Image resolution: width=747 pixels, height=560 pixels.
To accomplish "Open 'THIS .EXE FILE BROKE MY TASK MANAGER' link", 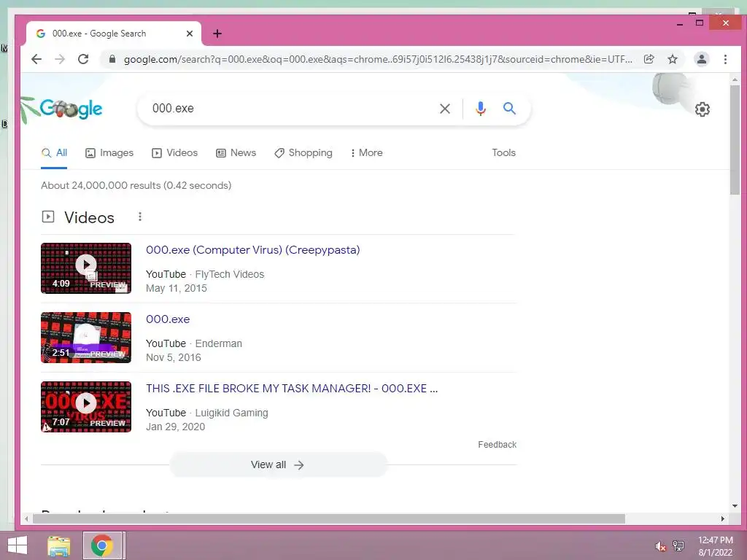I will [x=292, y=389].
